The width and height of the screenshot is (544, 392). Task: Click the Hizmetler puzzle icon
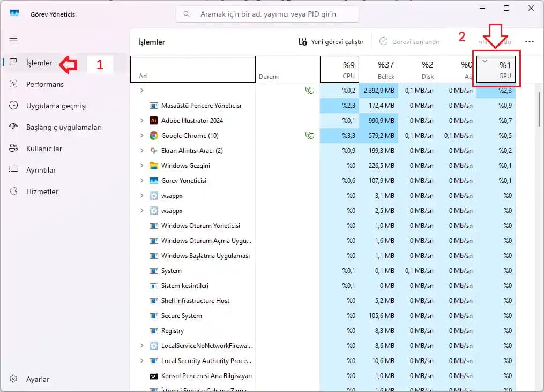pos(13,191)
